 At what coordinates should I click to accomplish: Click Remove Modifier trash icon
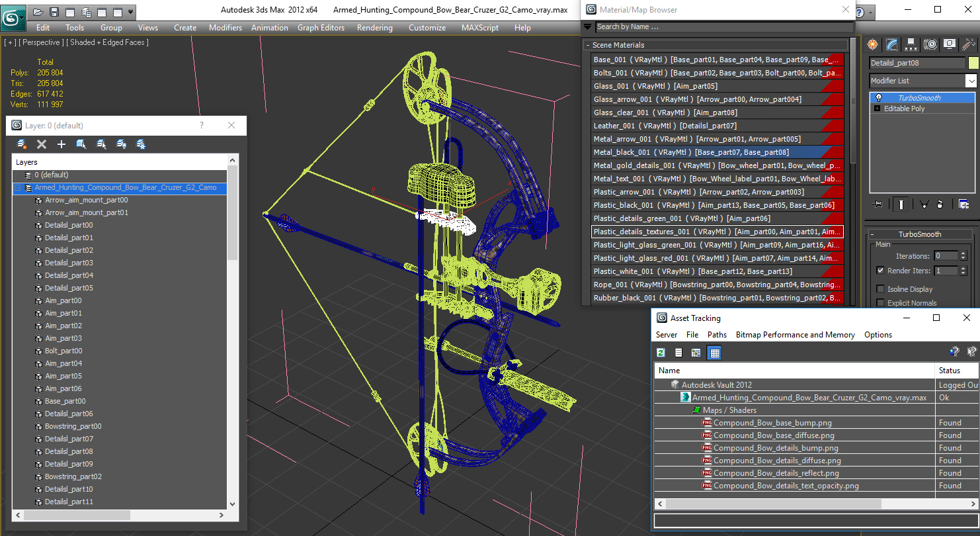[940, 204]
